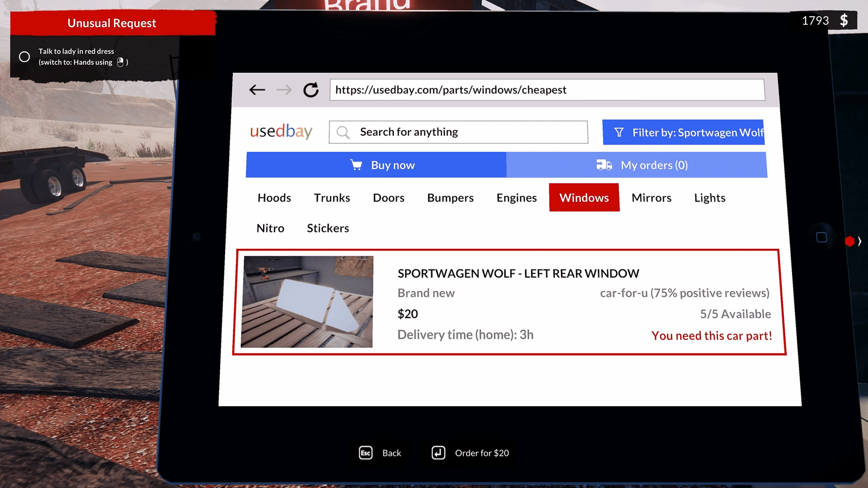Screen dimensions: 868x488
Task: Click the 5/5 Available text
Action: click(x=736, y=314)
